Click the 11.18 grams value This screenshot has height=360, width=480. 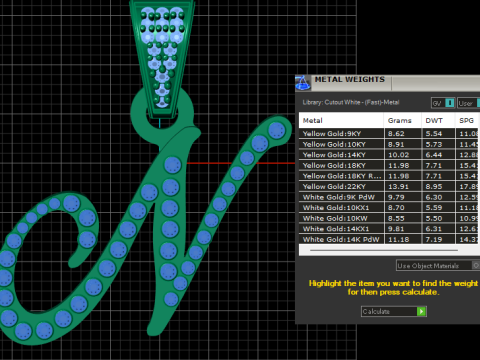tap(398, 239)
